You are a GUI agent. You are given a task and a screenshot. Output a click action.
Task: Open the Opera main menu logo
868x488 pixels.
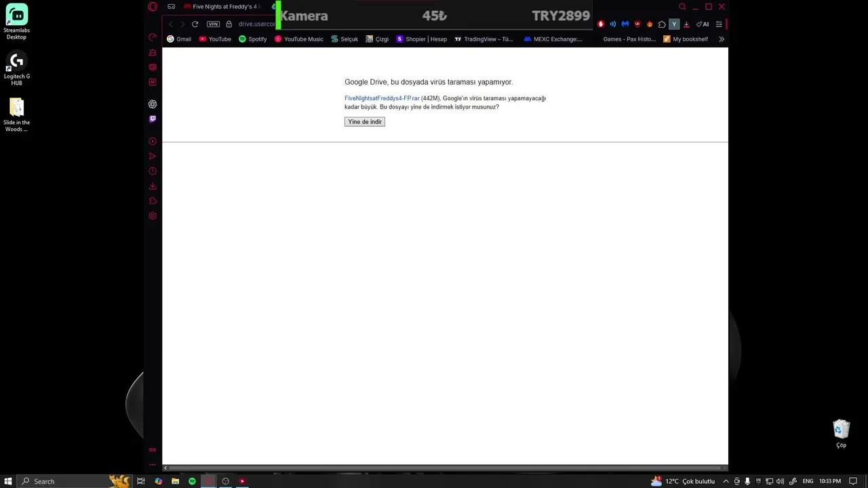[x=153, y=7]
